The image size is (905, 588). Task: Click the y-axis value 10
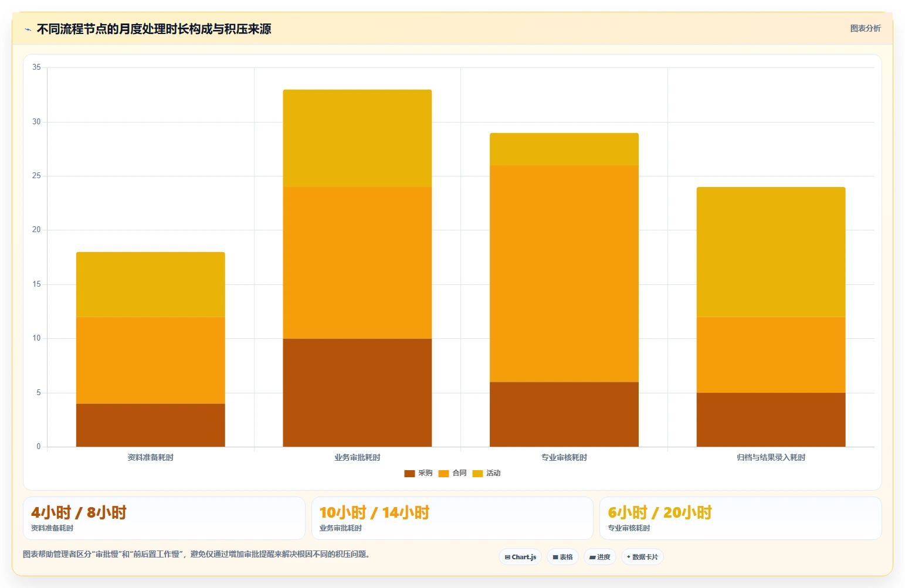pyautogui.click(x=36, y=338)
